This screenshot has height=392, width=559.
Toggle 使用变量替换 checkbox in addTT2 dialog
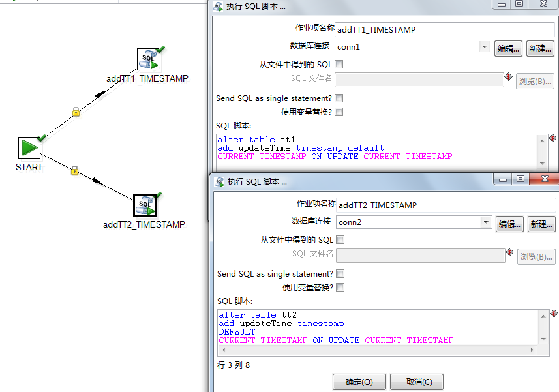click(x=340, y=287)
